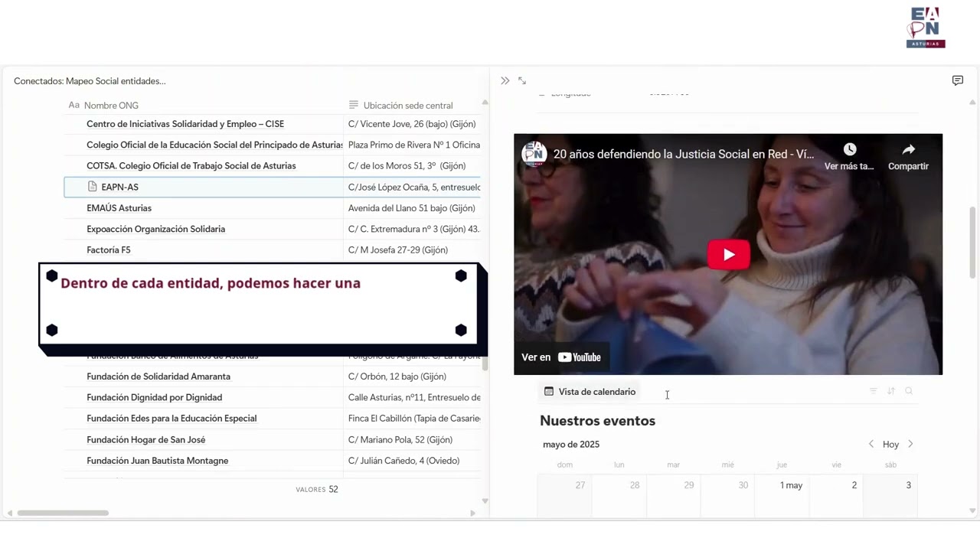Open page in full view with expand arrows
Screen dimensions: 980x551
522,80
